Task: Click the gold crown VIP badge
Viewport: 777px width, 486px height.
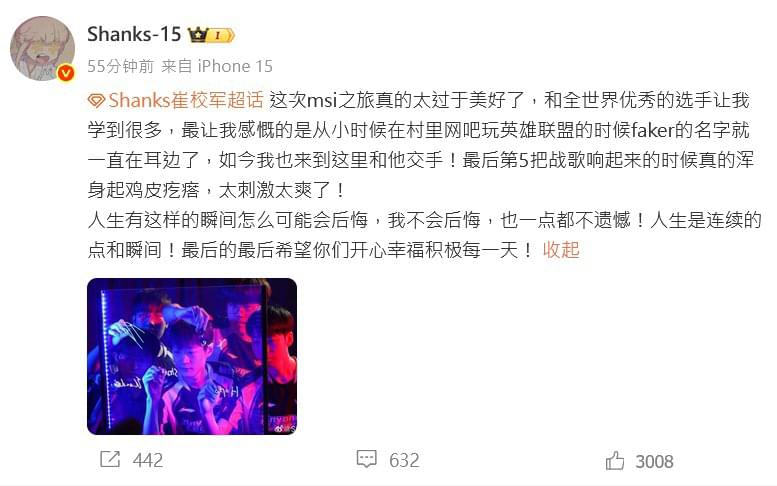Action: click(x=197, y=35)
